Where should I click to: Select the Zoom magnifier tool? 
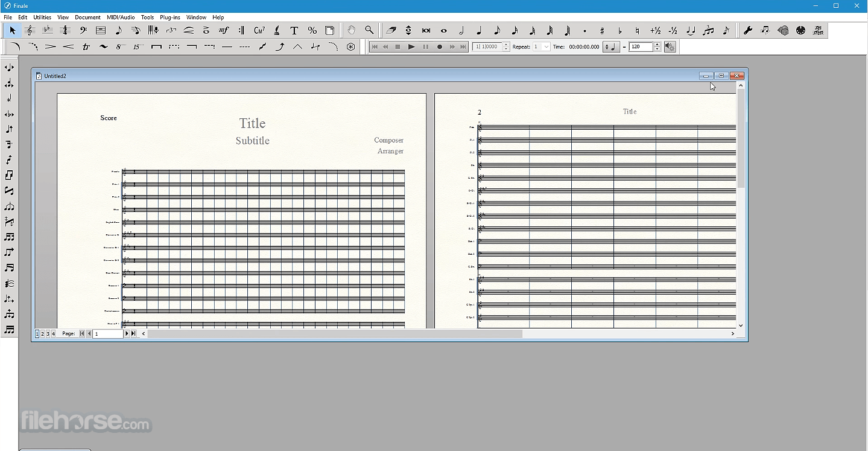click(x=369, y=30)
